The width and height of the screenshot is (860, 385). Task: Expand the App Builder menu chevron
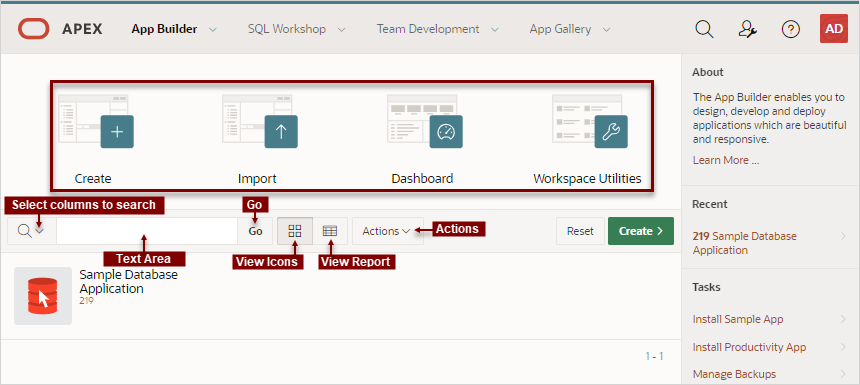(x=213, y=30)
